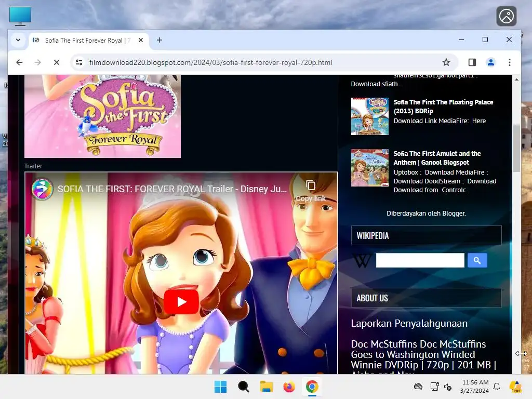Click the round person icon at top right
The height and width of the screenshot is (399, 532).
(507, 16)
